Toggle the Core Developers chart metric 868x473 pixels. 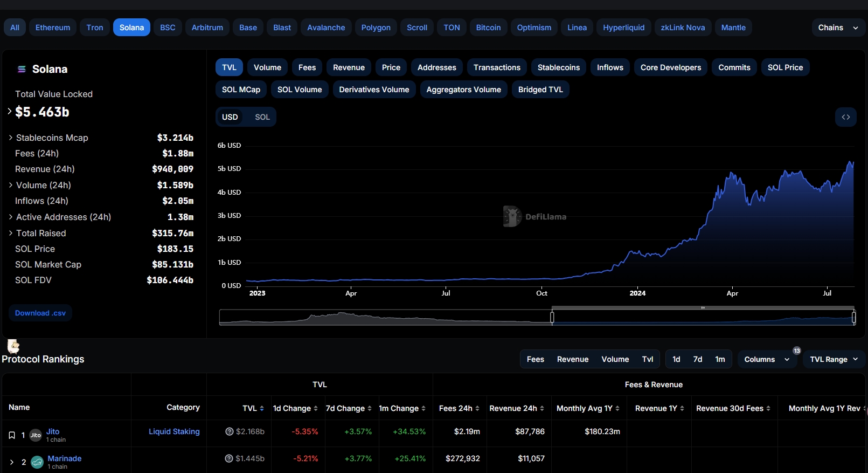(671, 67)
